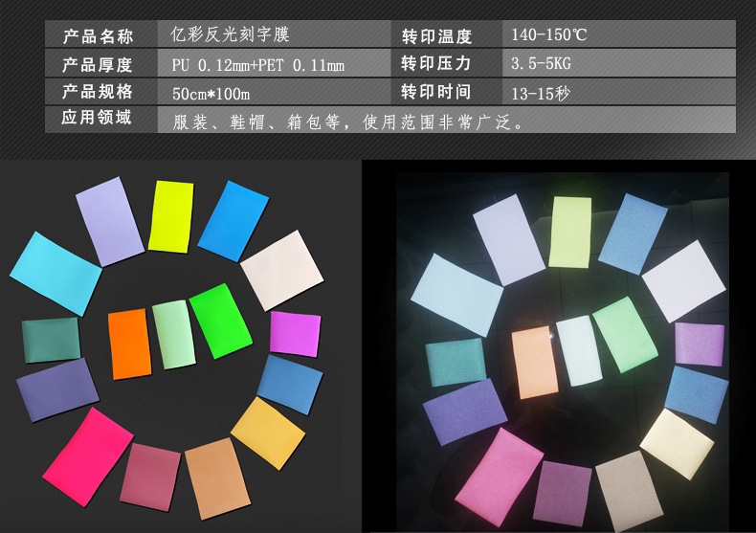The image size is (756, 533).
Task: Select the temperature value 140-150℃
Action: [x=548, y=34]
